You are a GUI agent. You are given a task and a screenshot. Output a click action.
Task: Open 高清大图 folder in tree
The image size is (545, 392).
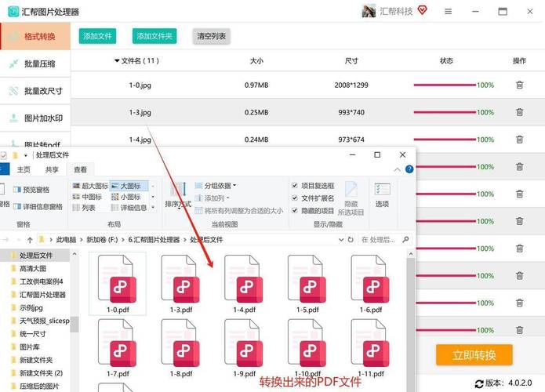point(33,268)
